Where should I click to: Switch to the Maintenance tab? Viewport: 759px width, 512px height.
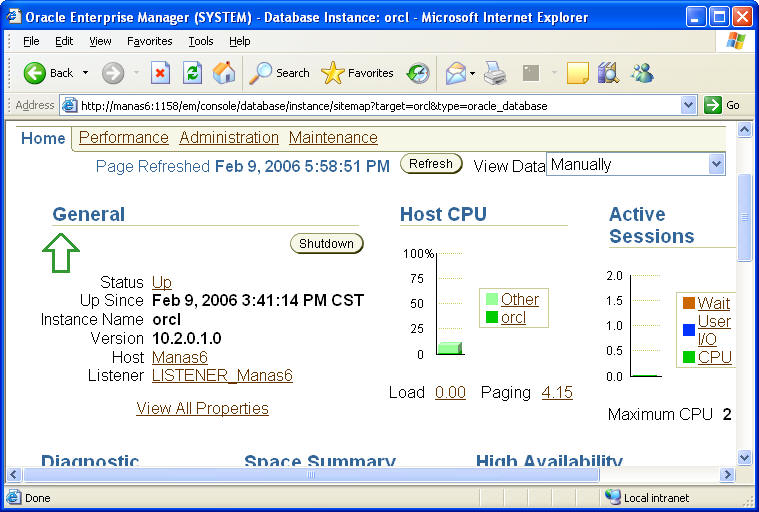click(x=333, y=137)
